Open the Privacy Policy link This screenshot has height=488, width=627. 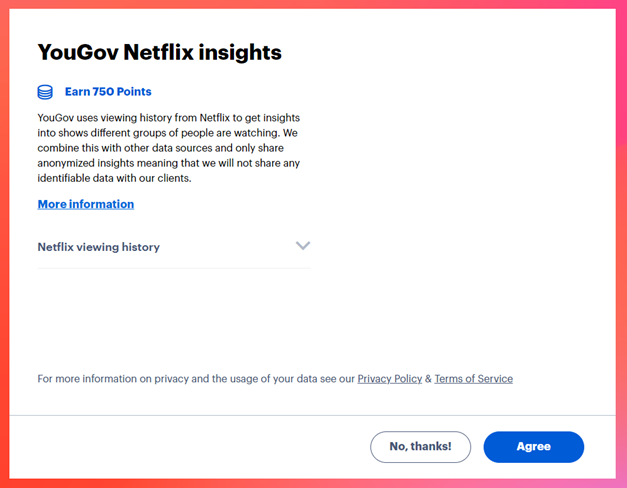tap(389, 379)
